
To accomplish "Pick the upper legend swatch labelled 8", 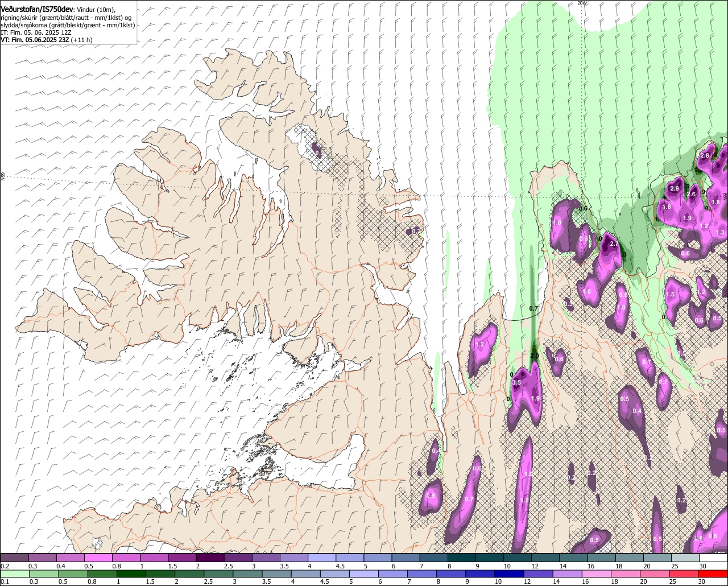I will pos(462,558).
